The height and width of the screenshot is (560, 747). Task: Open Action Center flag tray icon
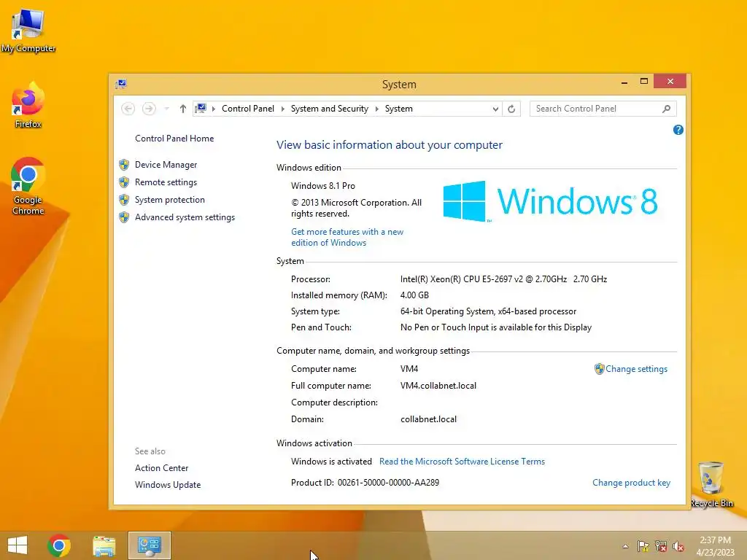(643, 546)
